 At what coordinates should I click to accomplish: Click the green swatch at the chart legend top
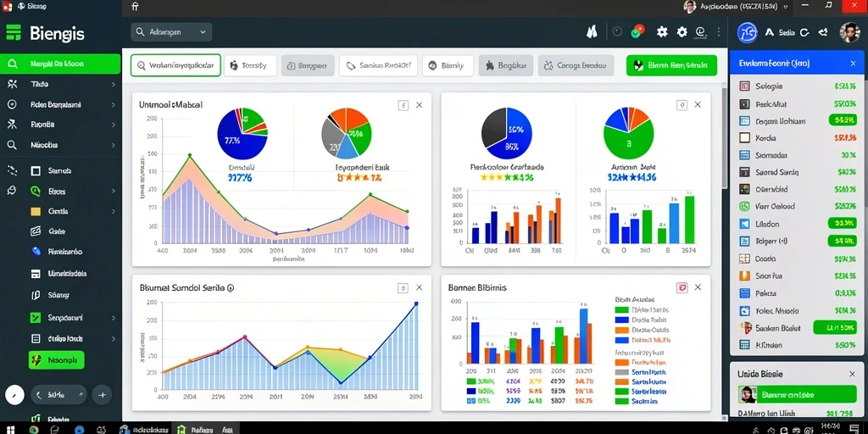(x=621, y=310)
